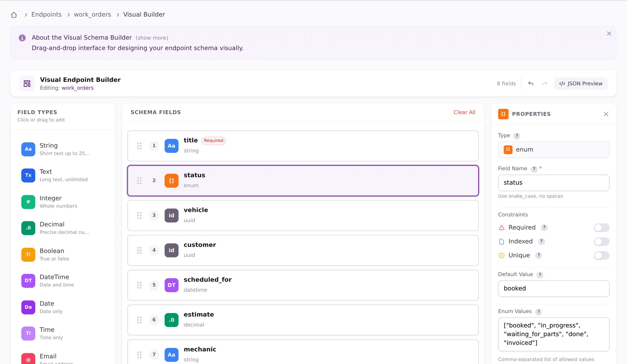627x364 pixels.
Task: Open JSON Preview
Action: click(x=581, y=83)
